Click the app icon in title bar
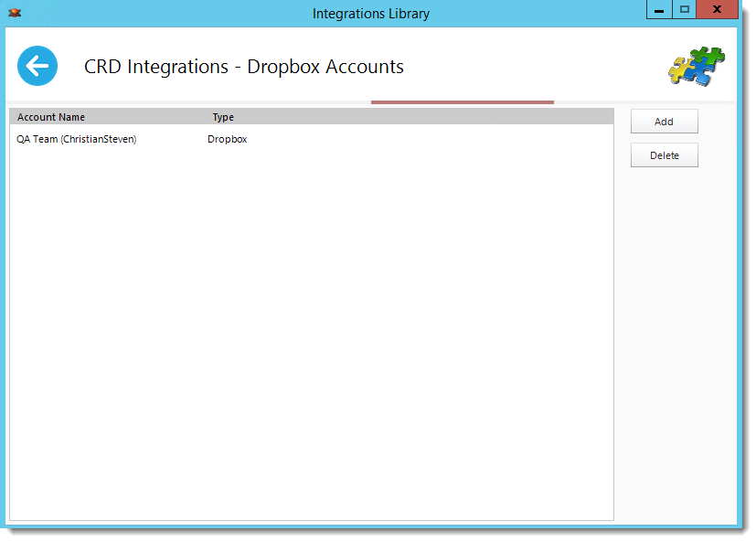Screen dimensions: 756x542 [15, 13]
